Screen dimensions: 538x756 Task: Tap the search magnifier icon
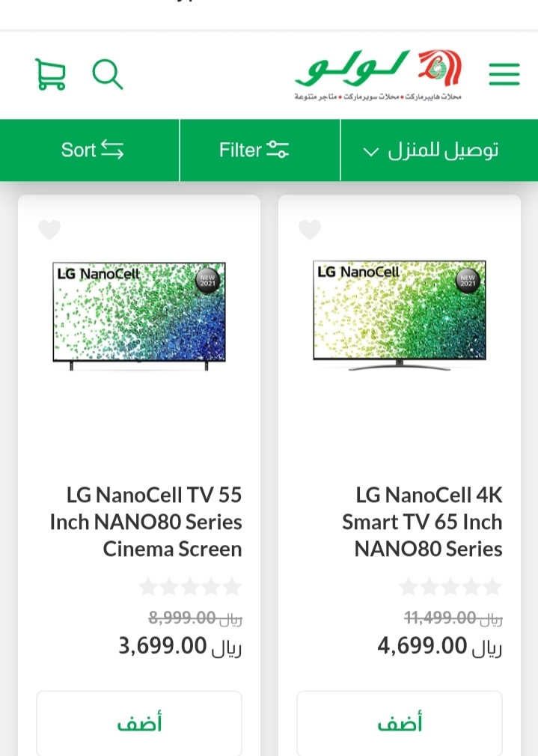click(x=107, y=75)
